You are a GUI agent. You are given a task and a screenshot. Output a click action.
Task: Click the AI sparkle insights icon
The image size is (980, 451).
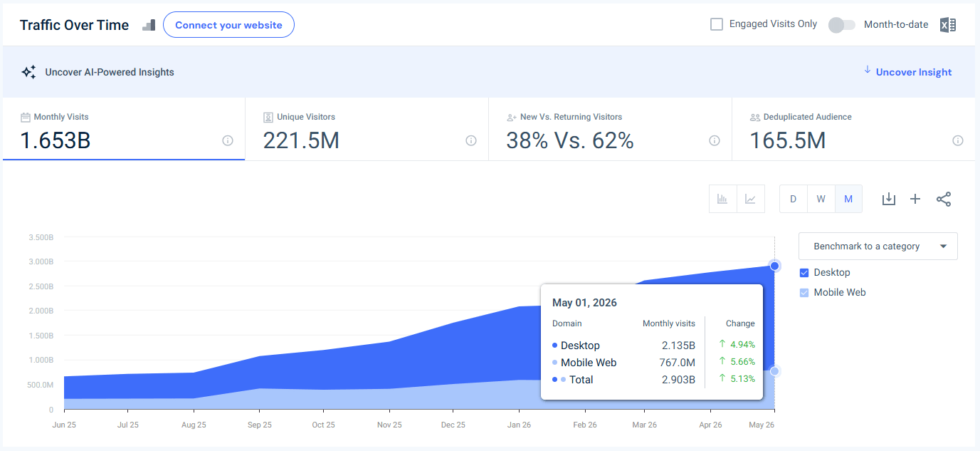coord(28,72)
